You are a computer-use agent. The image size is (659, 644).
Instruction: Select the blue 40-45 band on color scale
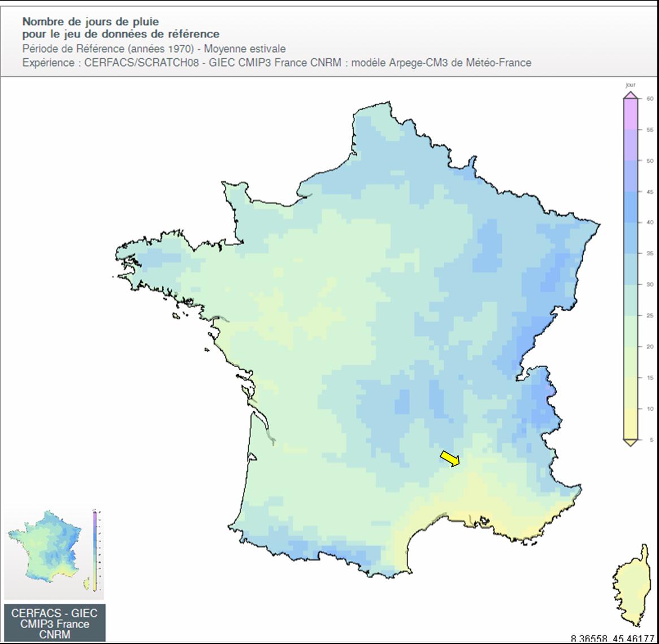click(x=630, y=207)
